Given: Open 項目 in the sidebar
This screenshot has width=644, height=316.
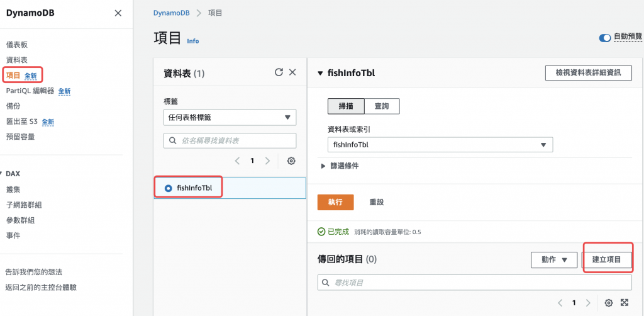Looking at the screenshot, I should [x=13, y=75].
